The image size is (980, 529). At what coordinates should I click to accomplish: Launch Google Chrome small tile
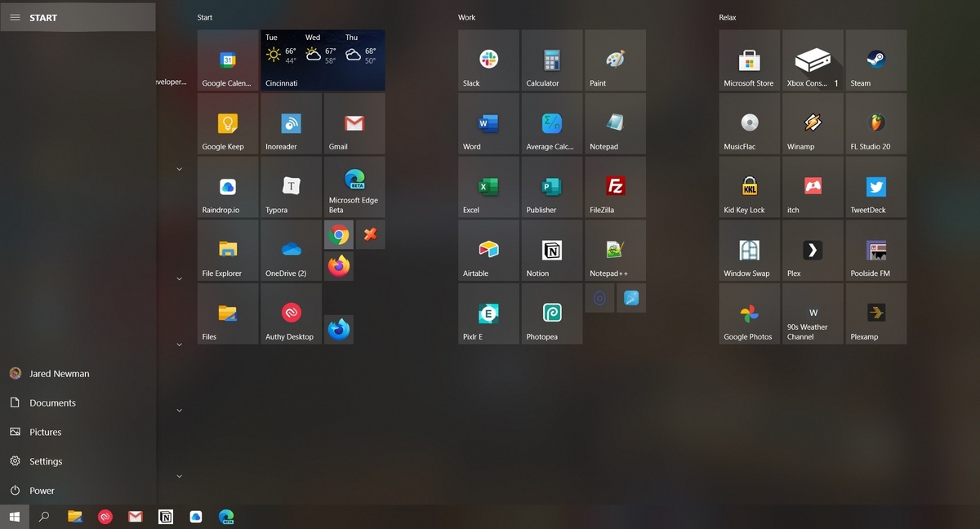[338, 235]
